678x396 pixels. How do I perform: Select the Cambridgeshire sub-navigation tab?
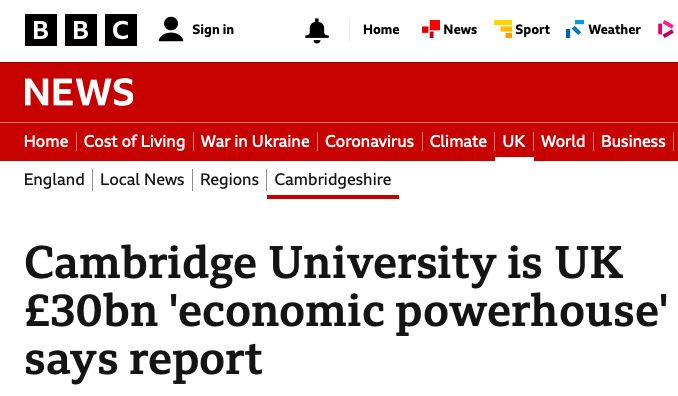333,179
